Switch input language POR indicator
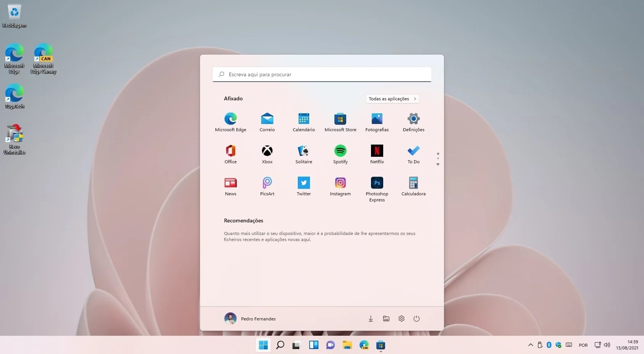The image size is (644, 354). 583,345
